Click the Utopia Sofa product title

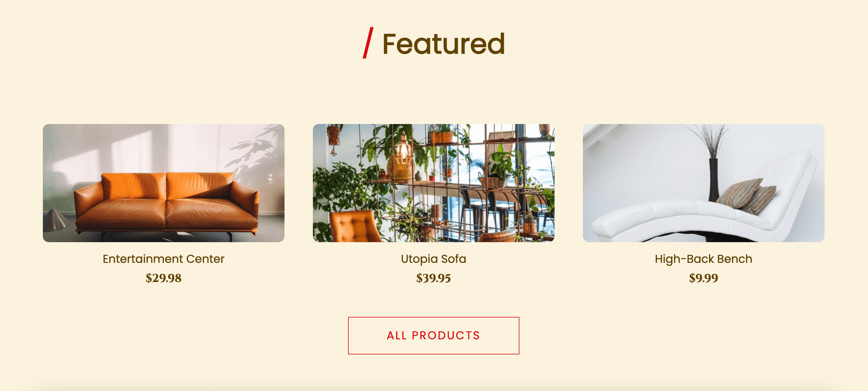click(433, 259)
